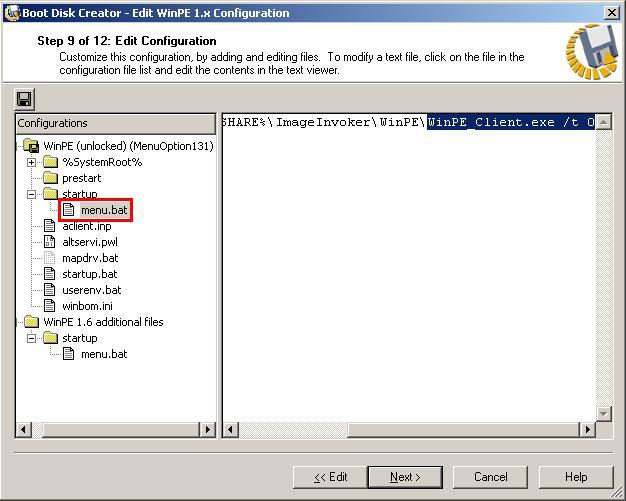This screenshot has width=626, height=501.
Task: Click menu.bat file icon under WinPE 1.6 additional files
Action: (x=69, y=354)
